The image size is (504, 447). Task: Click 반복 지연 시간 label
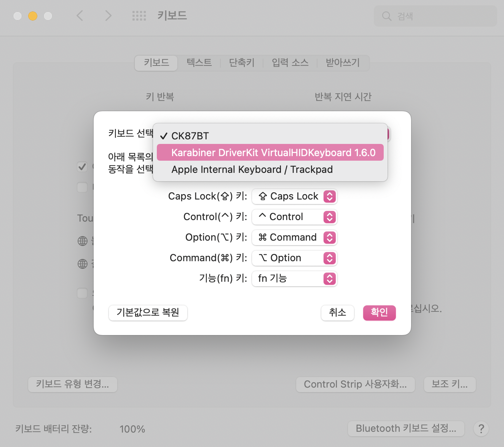pos(343,97)
